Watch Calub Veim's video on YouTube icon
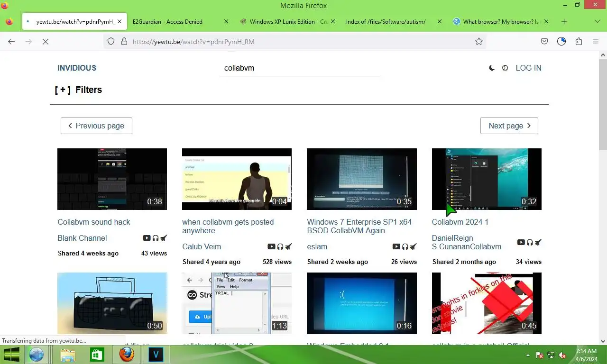The height and width of the screenshot is (364, 607). pos(271,246)
